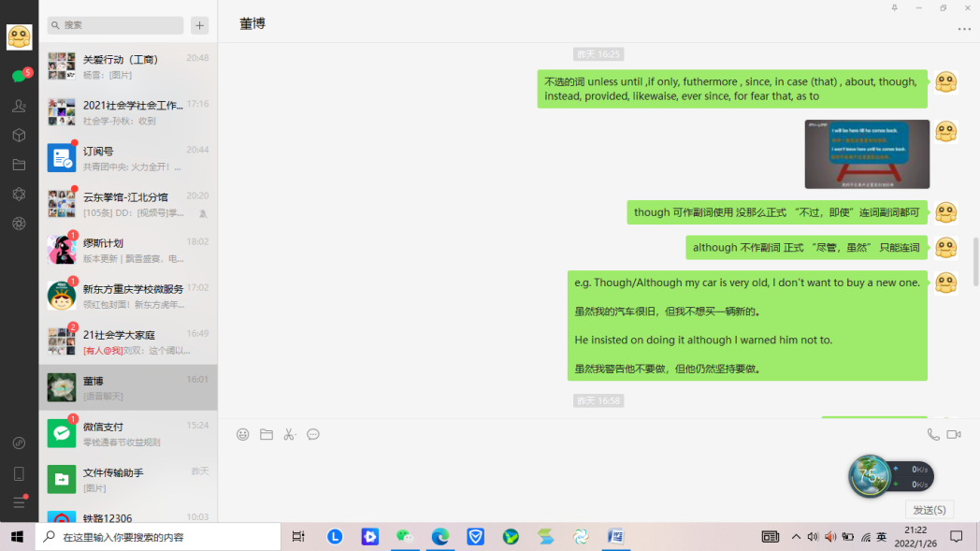Select the 文件传输助手 conversation

click(128, 479)
